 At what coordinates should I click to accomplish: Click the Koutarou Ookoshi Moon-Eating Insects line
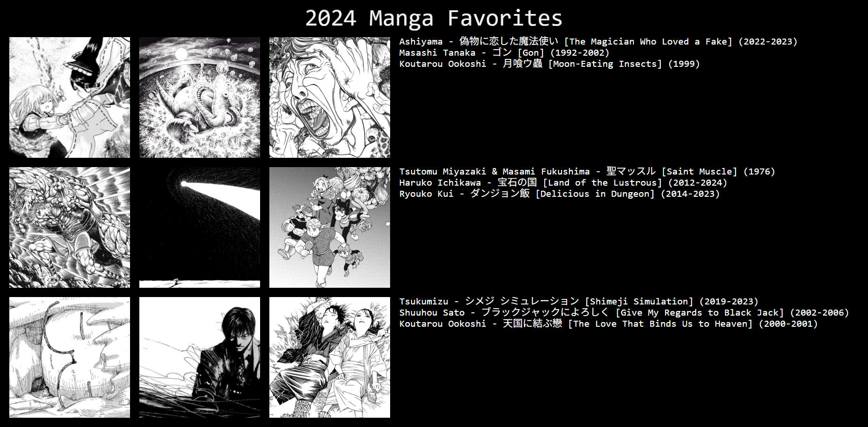coord(549,64)
